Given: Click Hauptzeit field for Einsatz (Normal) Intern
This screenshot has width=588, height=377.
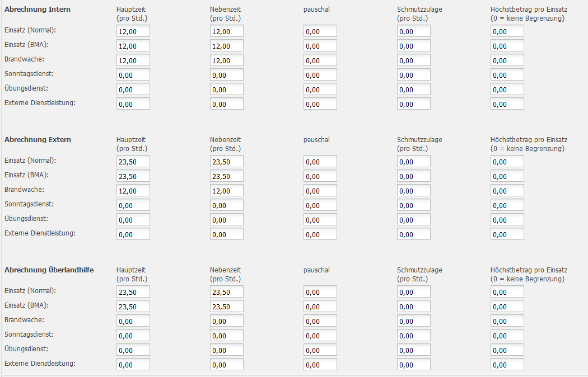Looking at the screenshot, I should pyautogui.click(x=133, y=31).
